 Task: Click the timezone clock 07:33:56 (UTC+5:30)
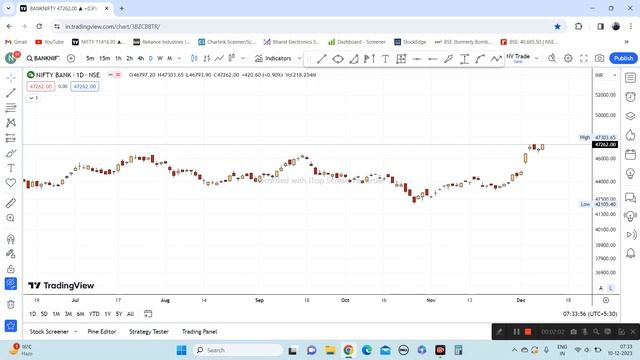(x=590, y=314)
